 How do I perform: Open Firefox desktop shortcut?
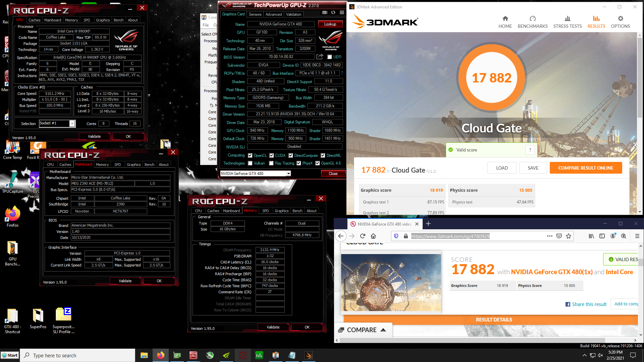click(12, 217)
